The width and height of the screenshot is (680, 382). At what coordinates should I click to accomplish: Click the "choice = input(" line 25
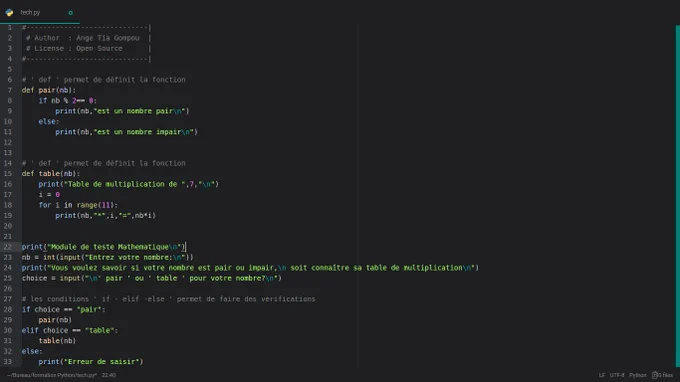[x=152, y=278]
